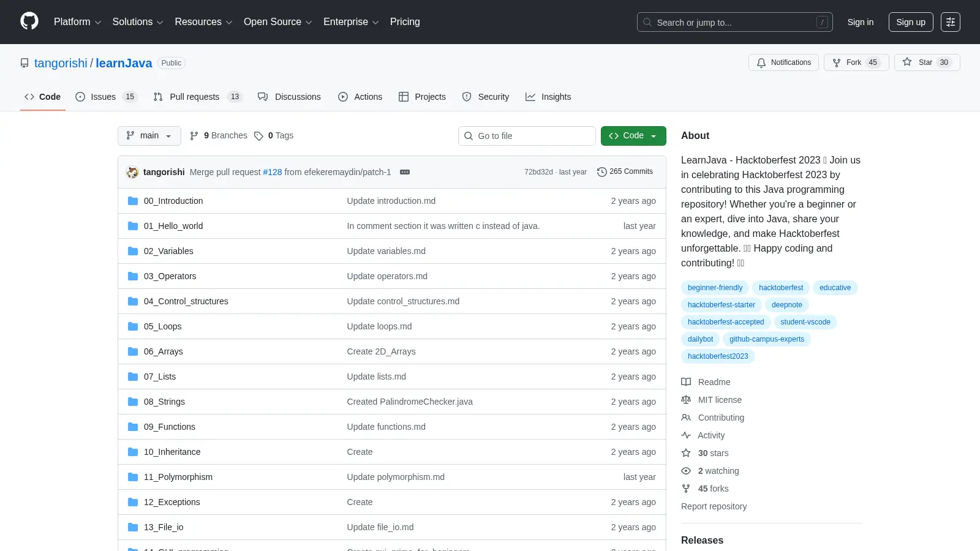Switch to the Issues tab
Image resolution: width=980 pixels, height=551 pixels.
point(107,97)
